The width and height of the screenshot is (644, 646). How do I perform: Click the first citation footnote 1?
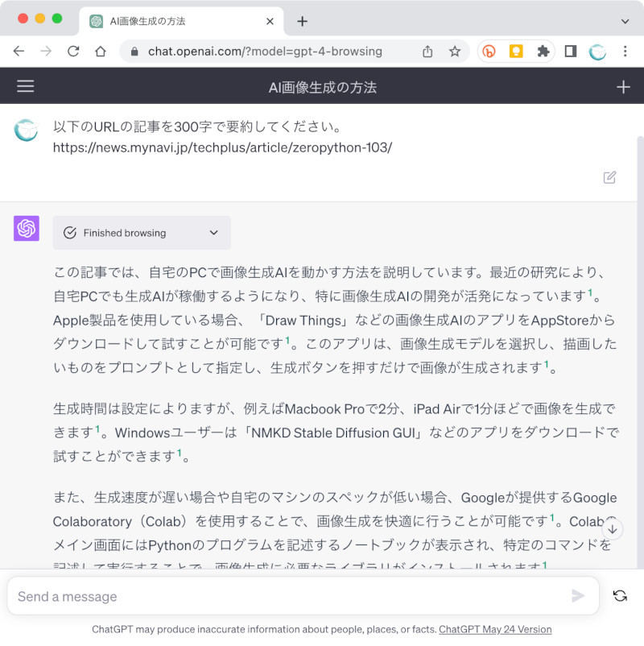(x=590, y=293)
